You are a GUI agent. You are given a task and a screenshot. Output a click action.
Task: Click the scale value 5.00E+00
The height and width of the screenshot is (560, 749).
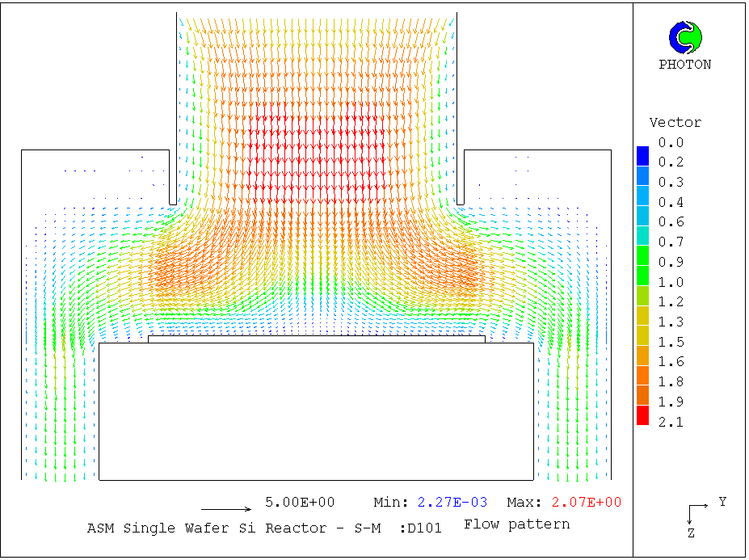point(300,502)
